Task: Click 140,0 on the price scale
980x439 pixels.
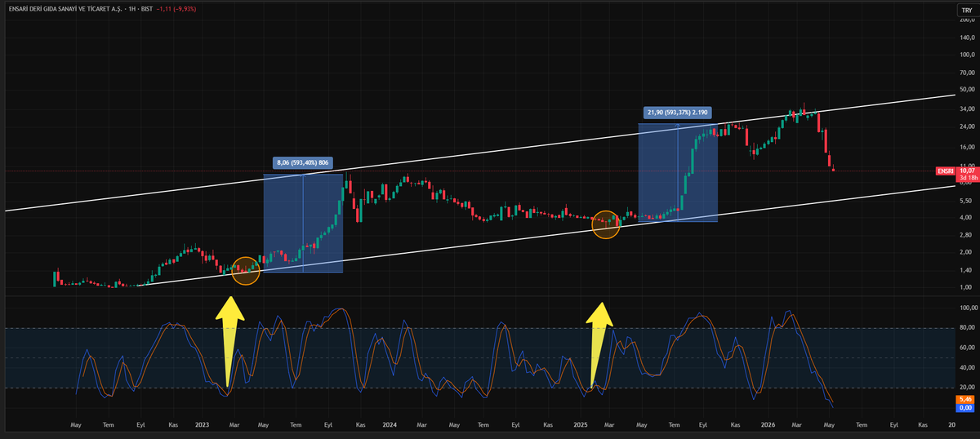Action: 966,38
